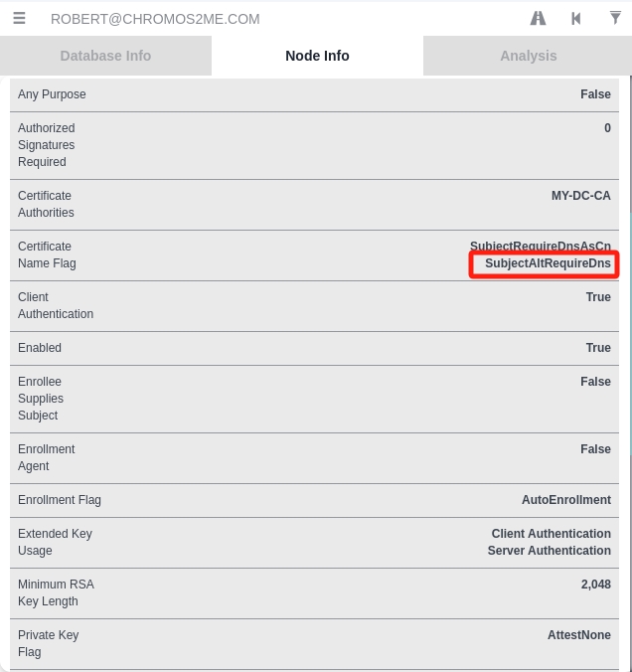Click the AutoEnrollment flag value
This screenshot has width=632, height=672.
[566, 500]
